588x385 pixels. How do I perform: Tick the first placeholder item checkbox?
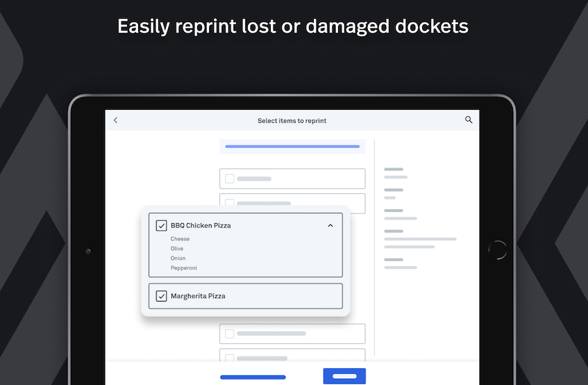coord(230,179)
